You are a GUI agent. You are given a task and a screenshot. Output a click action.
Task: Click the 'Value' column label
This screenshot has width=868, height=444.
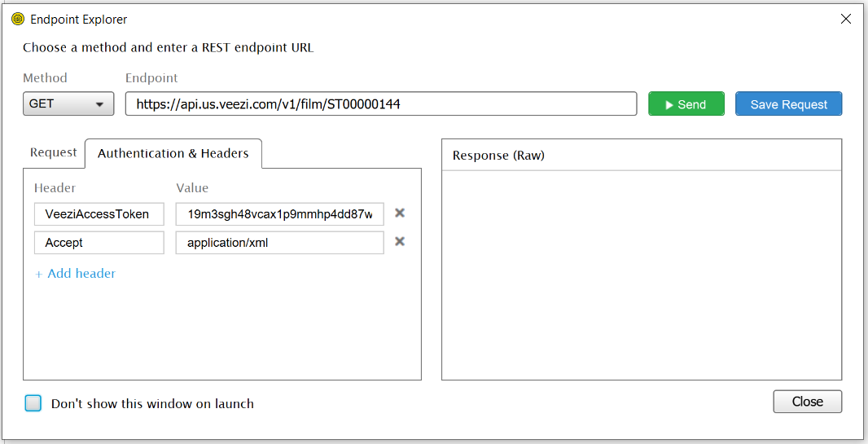[x=192, y=188]
